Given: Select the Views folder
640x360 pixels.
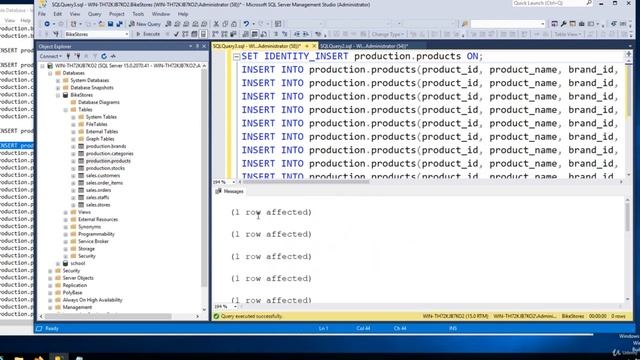Looking at the screenshot, I should (84, 212).
